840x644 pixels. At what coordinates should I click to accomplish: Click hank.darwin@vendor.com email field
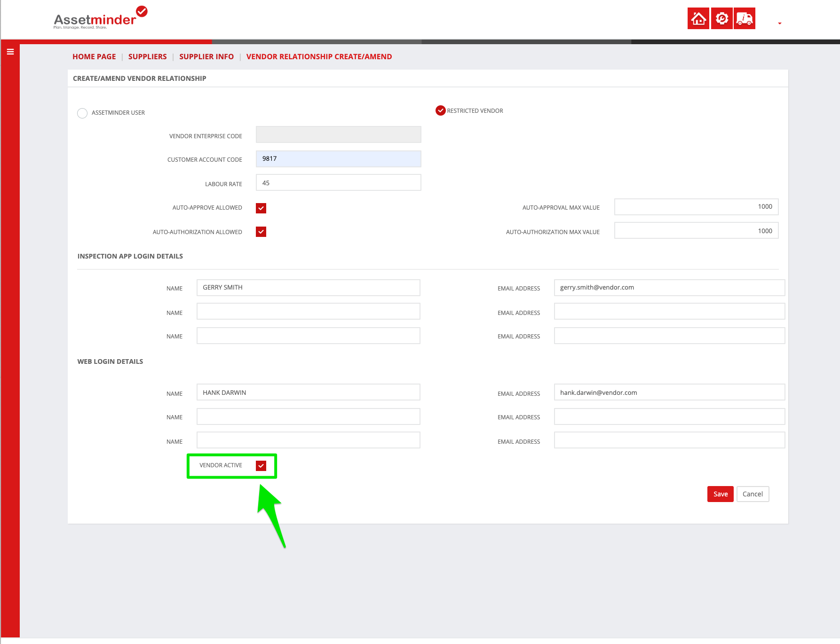669,392
